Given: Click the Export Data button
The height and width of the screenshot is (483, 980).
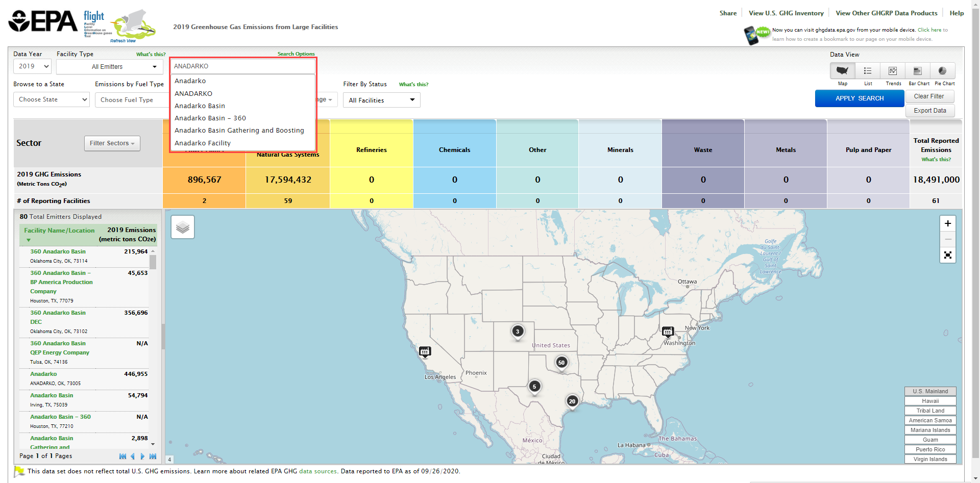Looking at the screenshot, I should 930,111.
